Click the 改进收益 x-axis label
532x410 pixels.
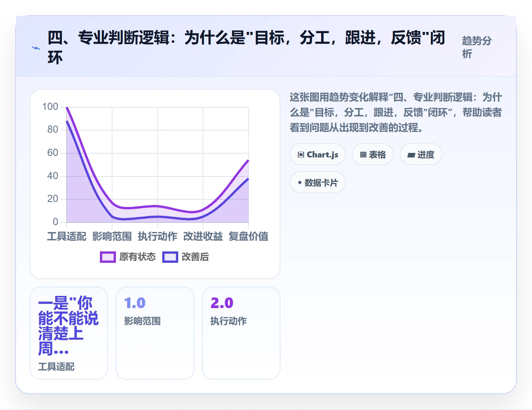click(x=203, y=236)
